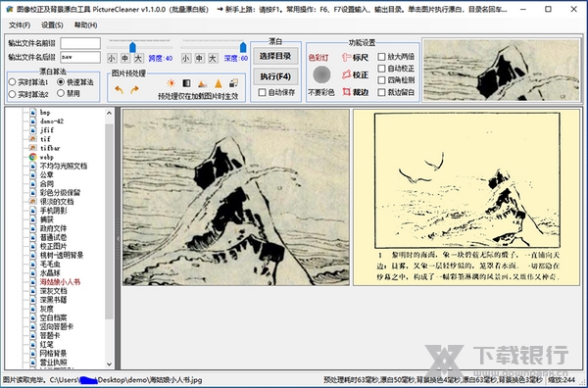Click the last preprocessing icon with overlapping squares
The width and height of the screenshot is (588, 388).
(233, 83)
